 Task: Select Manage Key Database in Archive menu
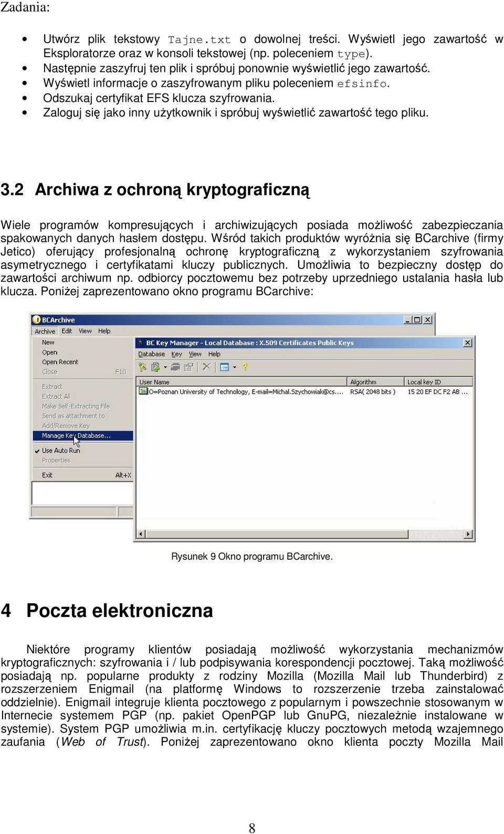tap(83, 436)
